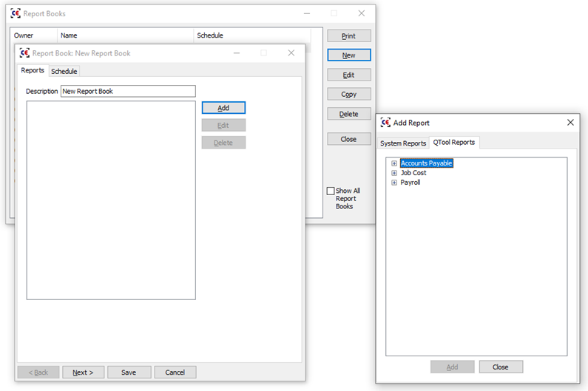Click inside the Description text field
Image resolution: width=588 pixels, height=391 pixels.
[127, 92]
